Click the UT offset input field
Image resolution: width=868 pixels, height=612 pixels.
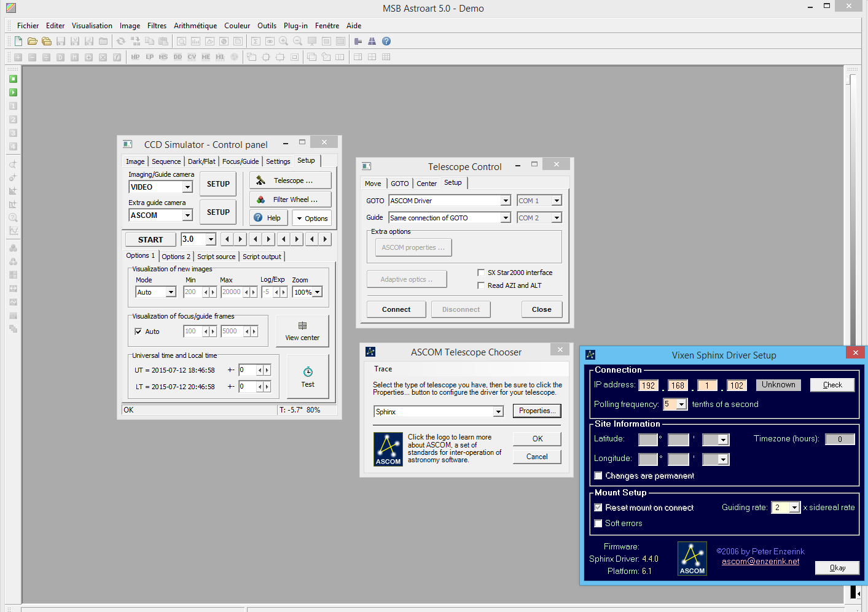tap(247, 370)
